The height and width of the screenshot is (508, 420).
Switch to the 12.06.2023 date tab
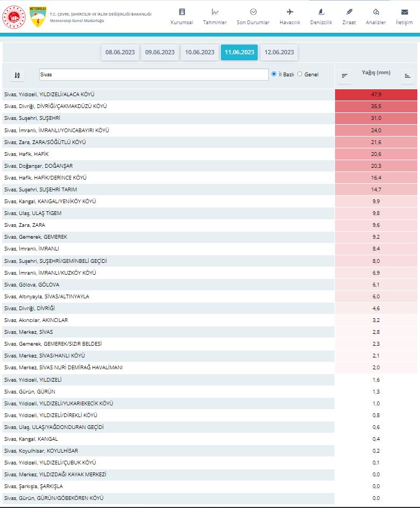pos(279,52)
